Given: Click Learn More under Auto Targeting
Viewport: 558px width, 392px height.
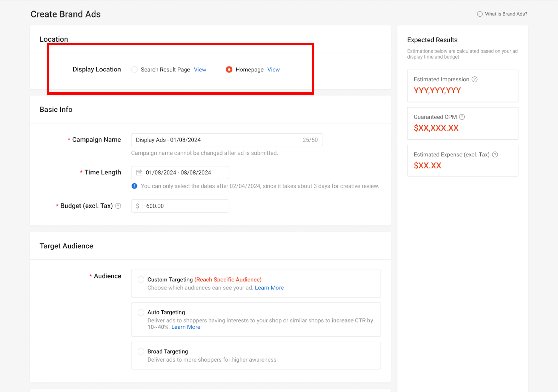Looking at the screenshot, I should pos(186,327).
